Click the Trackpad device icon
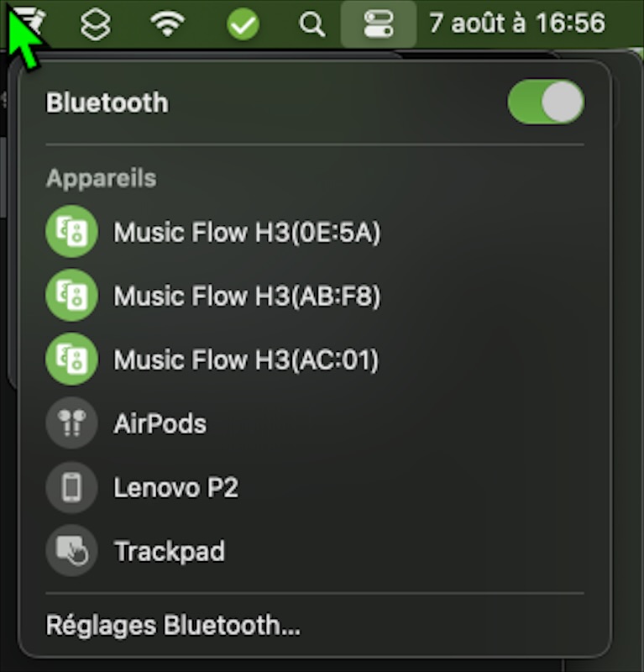The image size is (644, 672). point(71,551)
